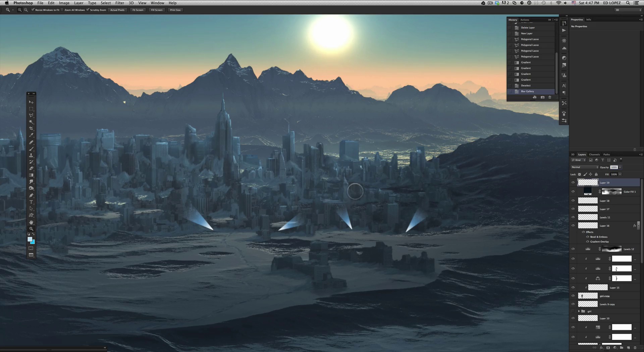Select the Eyedropper tool

tap(31, 135)
